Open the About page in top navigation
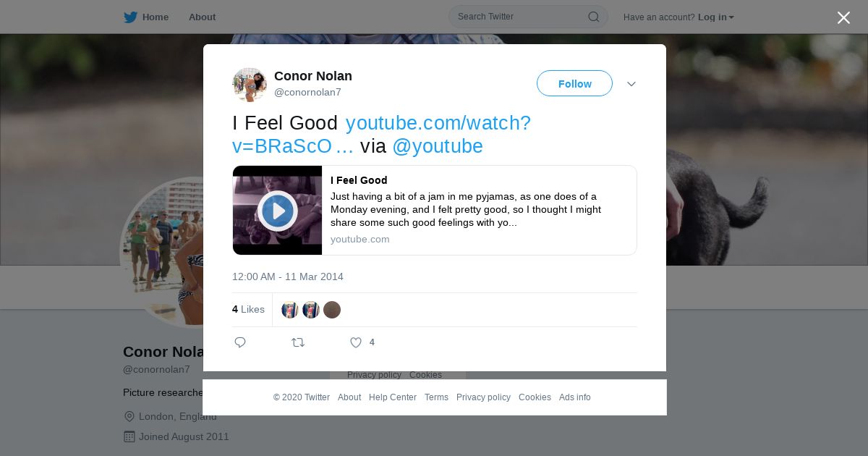Viewport: 868px width, 456px height. 202,17
